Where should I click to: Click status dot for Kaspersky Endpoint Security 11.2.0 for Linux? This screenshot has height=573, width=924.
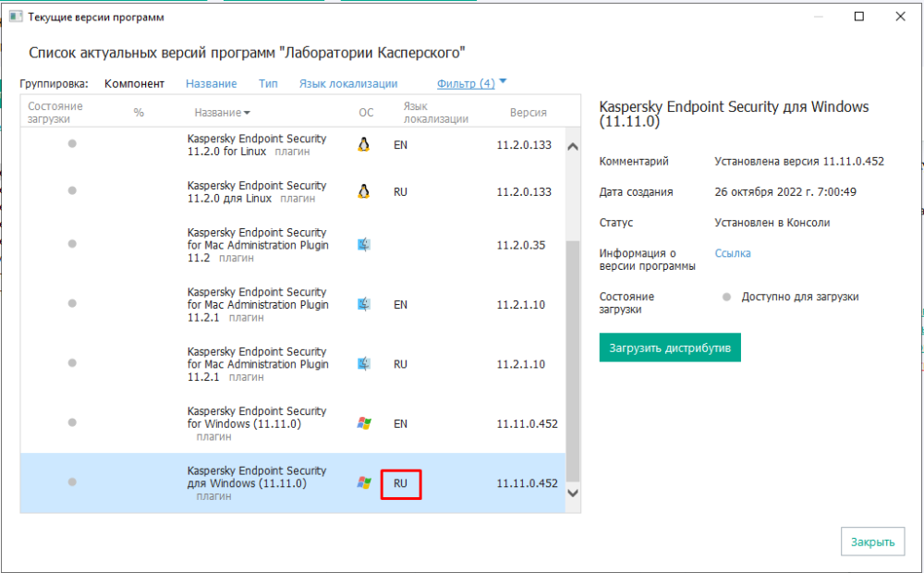tap(72, 143)
